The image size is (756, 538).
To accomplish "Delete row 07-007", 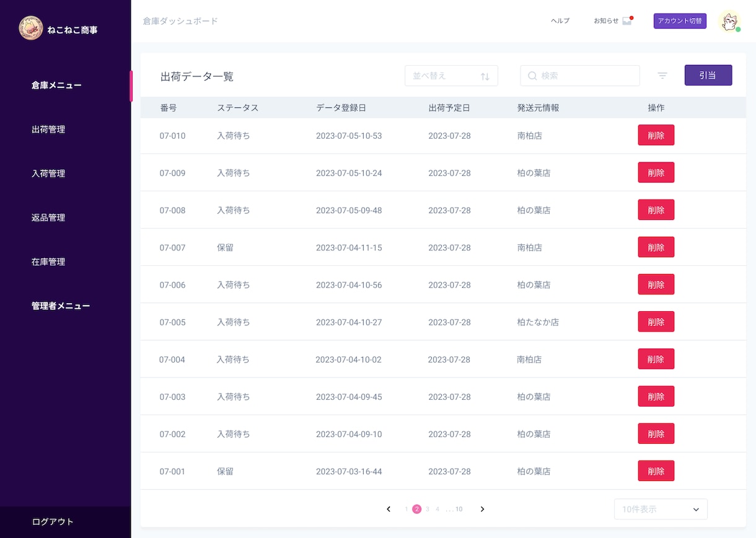I will (x=656, y=247).
